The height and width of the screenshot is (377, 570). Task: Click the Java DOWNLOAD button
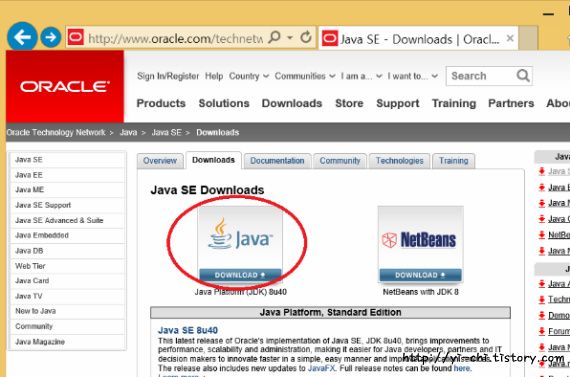pyautogui.click(x=240, y=275)
